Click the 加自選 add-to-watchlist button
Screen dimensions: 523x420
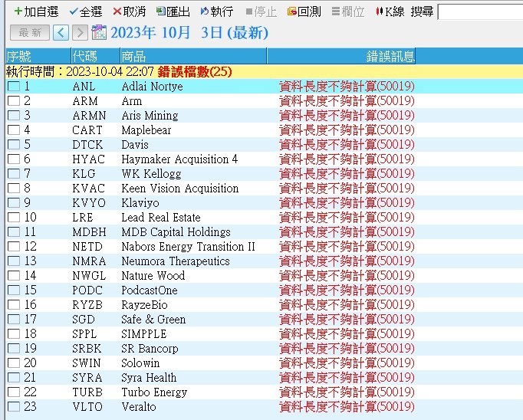coord(36,11)
